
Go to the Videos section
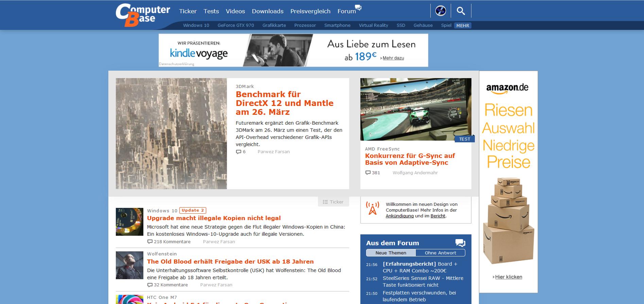click(x=236, y=11)
